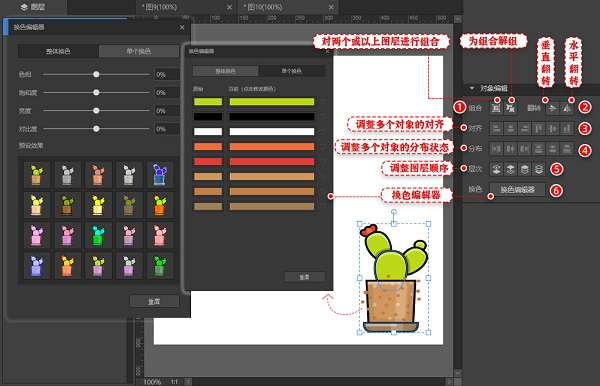Click the first distribute (分布) icon

[496, 148]
